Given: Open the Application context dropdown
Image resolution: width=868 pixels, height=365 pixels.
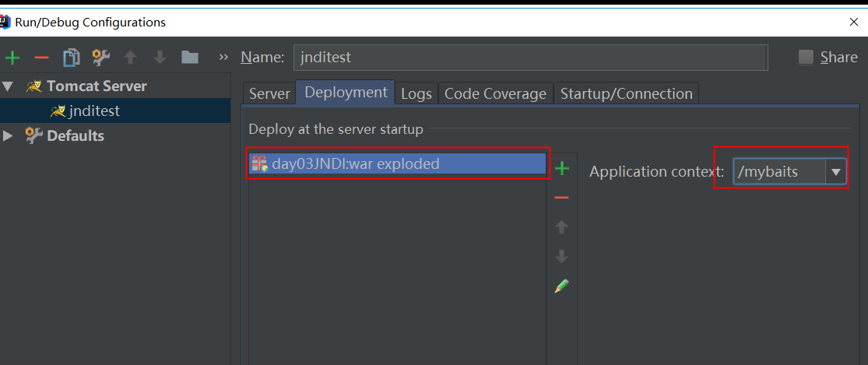Looking at the screenshot, I should point(837,172).
